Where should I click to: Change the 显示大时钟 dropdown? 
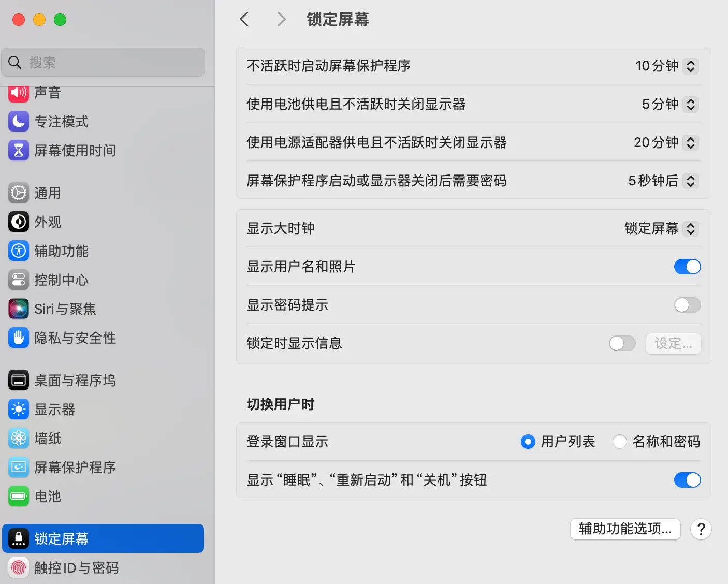pyautogui.click(x=691, y=228)
